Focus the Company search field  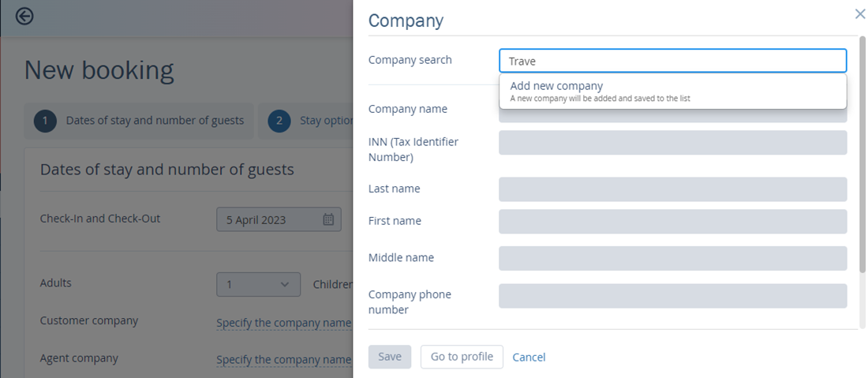tap(672, 61)
